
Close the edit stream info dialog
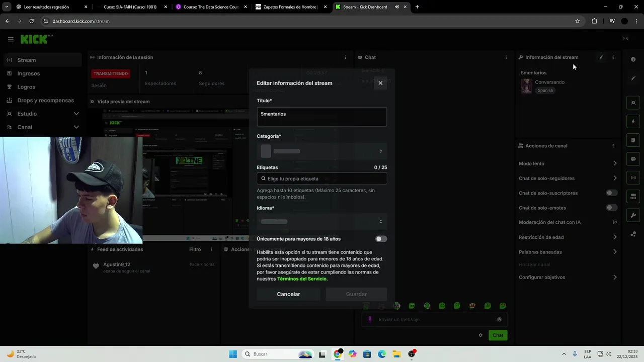tap(380, 83)
